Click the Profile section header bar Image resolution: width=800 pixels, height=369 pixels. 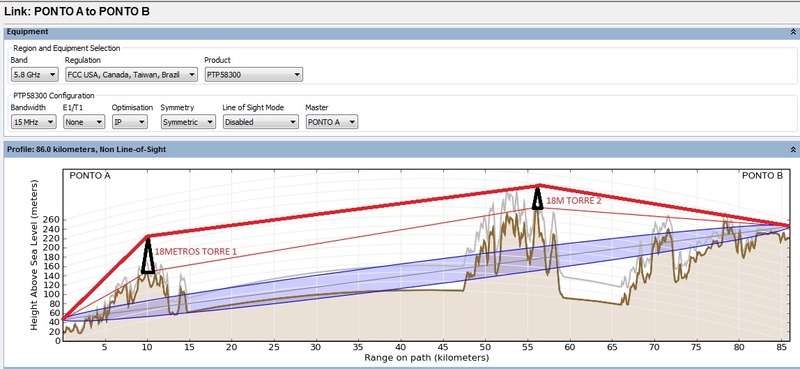[x=398, y=150]
